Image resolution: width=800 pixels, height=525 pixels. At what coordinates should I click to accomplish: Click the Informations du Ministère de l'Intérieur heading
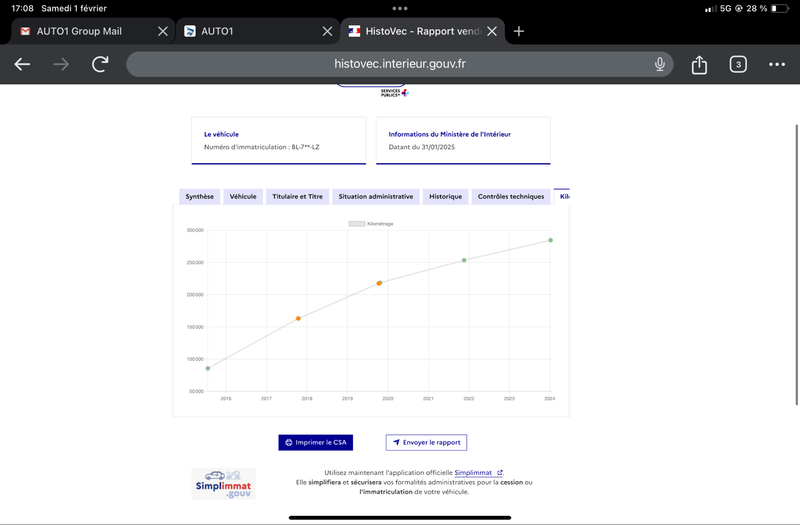449,134
